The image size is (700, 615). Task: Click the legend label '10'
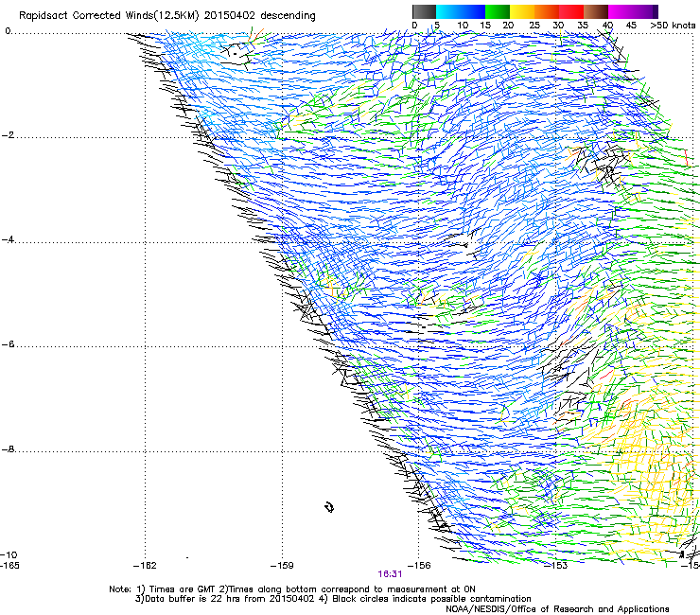(x=463, y=26)
